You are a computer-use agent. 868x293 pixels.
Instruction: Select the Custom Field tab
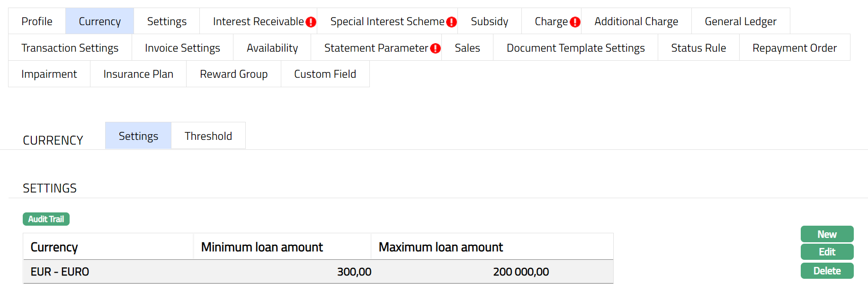pos(325,74)
